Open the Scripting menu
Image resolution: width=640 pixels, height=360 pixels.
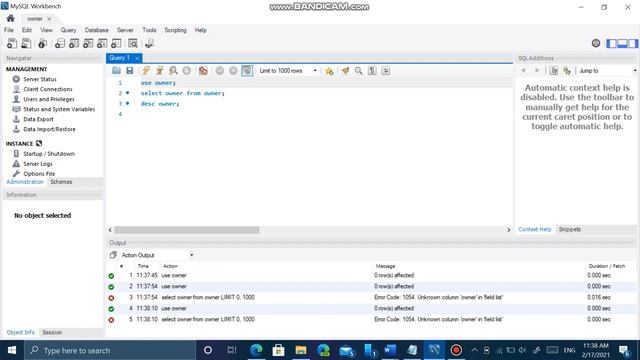(175, 30)
